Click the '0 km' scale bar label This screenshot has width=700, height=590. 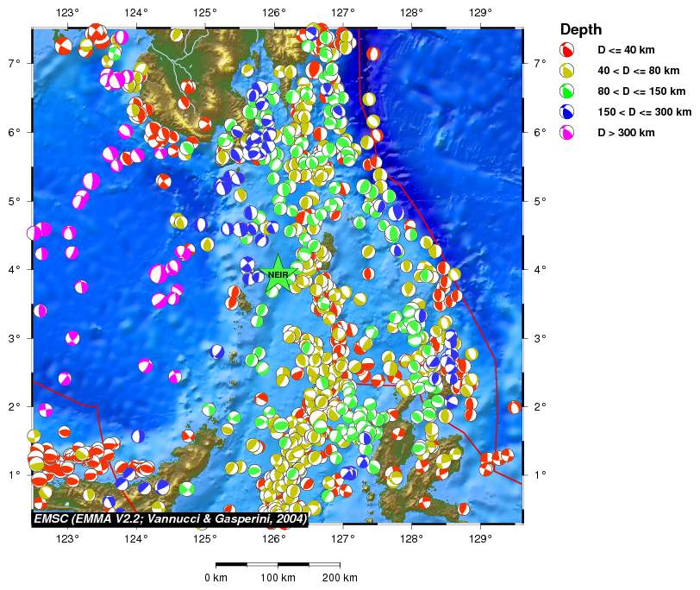point(216,577)
